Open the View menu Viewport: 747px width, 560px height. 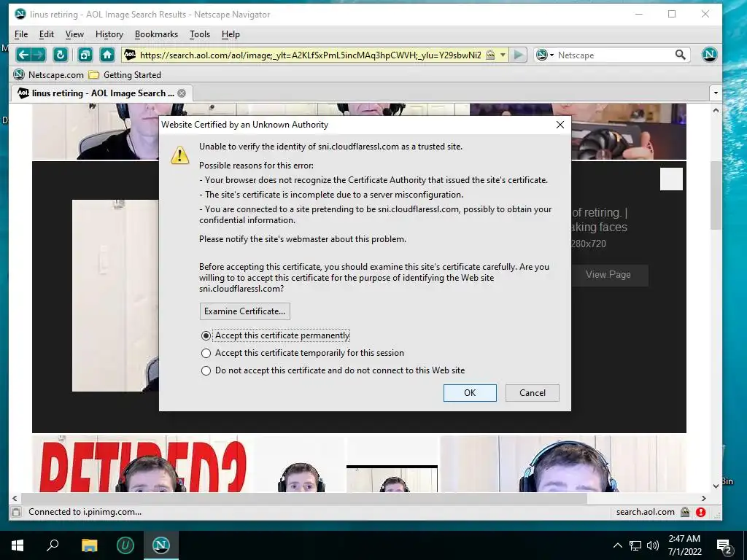[74, 34]
